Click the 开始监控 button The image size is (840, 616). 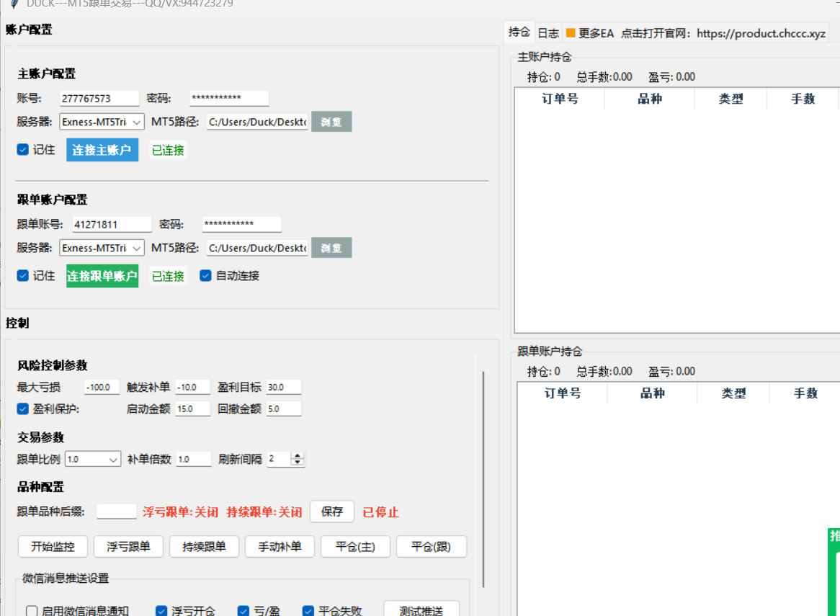click(53, 547)
